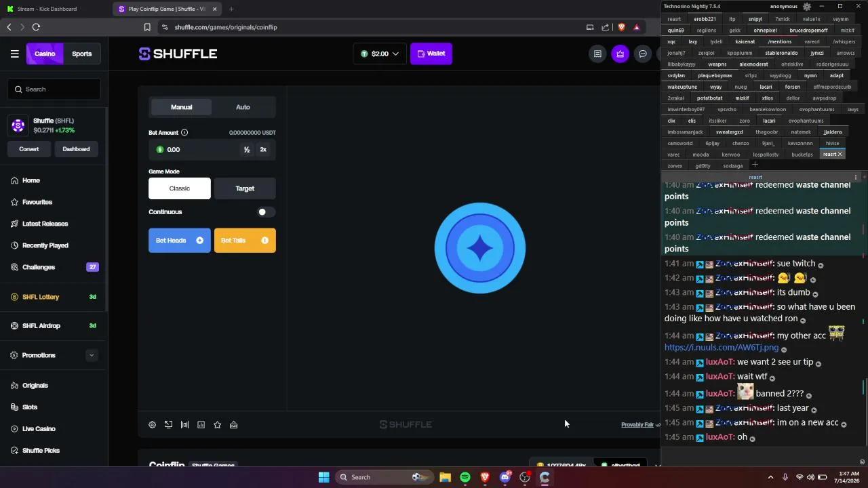Click the Dashboard button
The image size is (868, 488).
pos(76,149)
